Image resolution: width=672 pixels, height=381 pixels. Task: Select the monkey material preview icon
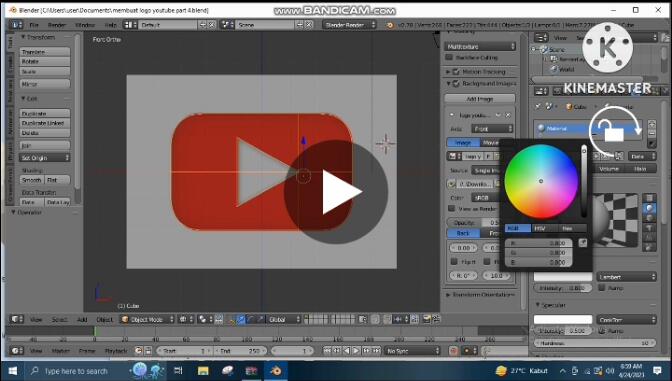(649, 228)
